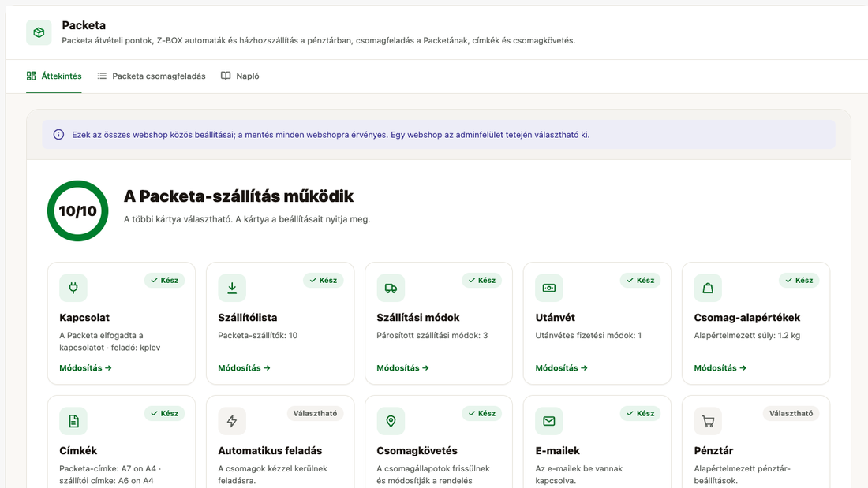Click Kész badge on Csomag-alapértékek card
Viewport: 868px width, 488px height.
(799, 280)
